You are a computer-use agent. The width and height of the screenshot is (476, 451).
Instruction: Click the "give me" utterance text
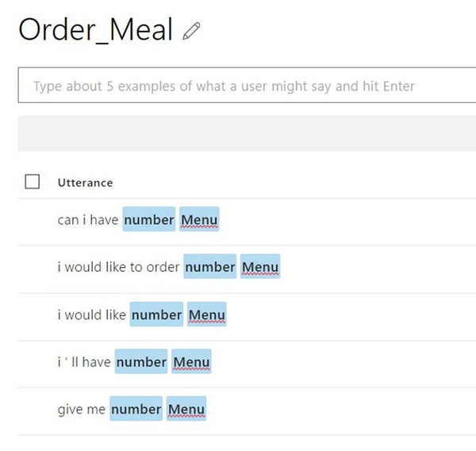pos(81,411)
